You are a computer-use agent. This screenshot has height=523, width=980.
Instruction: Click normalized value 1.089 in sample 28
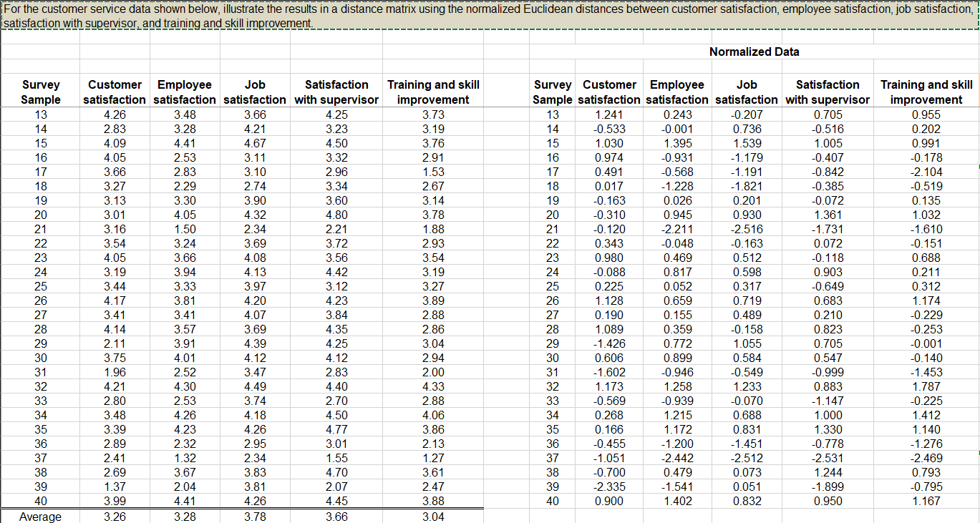tap(609, 329)
